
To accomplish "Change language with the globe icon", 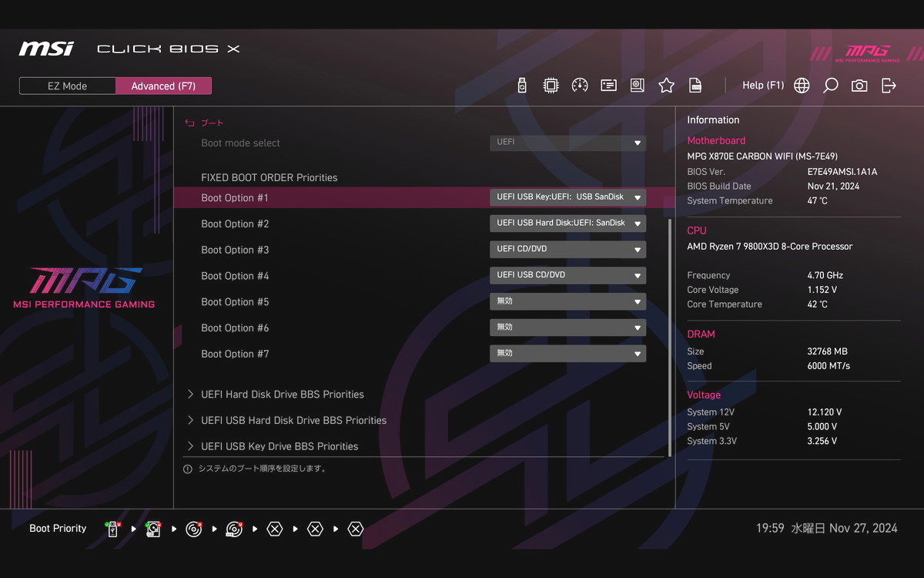I will click(802, 86).
